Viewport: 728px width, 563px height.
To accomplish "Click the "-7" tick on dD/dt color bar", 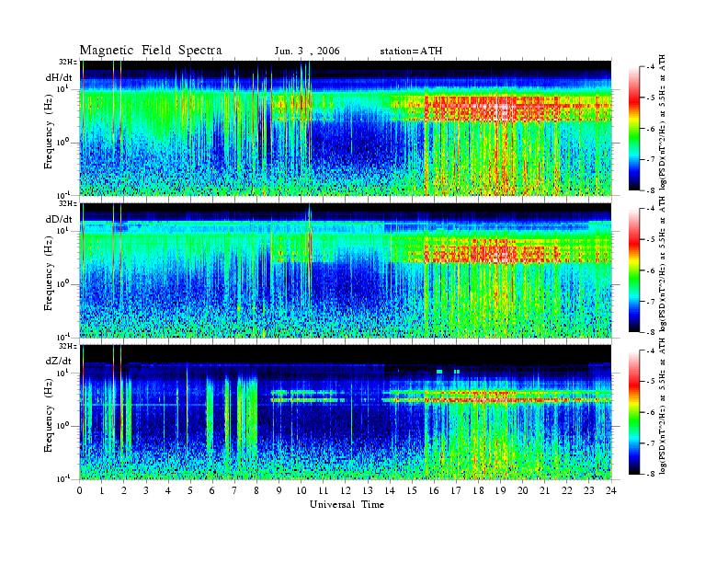I will click(x=652, y=301).
